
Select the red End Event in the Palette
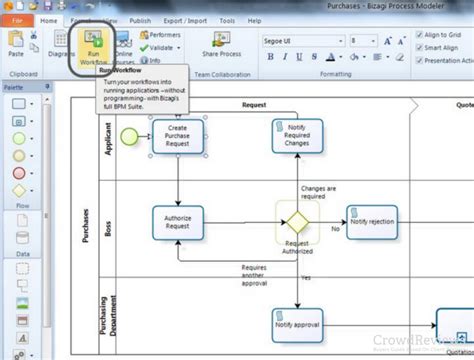[x=19, y=173]
